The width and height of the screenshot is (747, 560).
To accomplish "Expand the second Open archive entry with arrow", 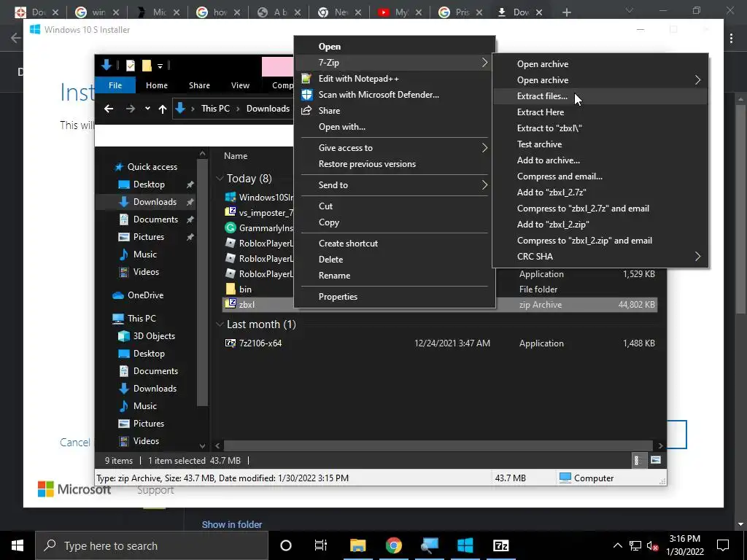I will click(x=697, y=80).
